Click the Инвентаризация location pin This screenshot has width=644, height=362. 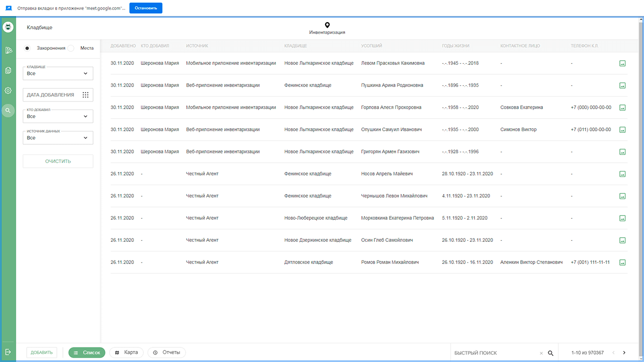click(x=327, y=25)
